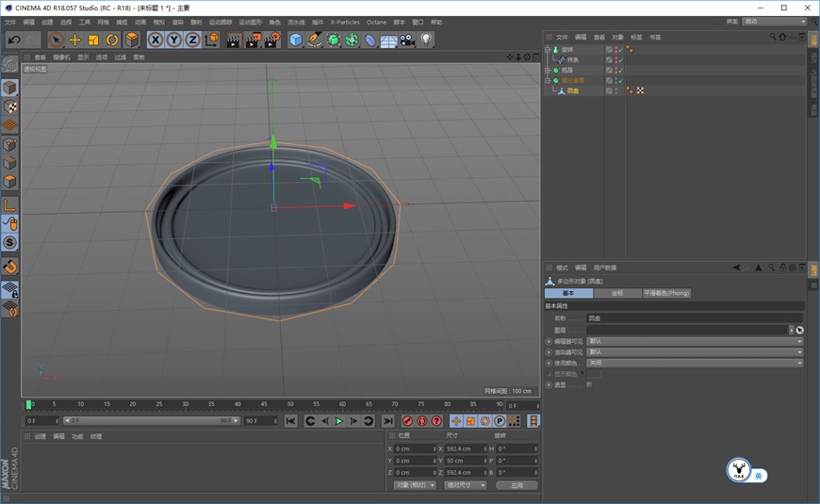
Task: Switch to 坐标 attribute tab
Action: tap(617, 293)
